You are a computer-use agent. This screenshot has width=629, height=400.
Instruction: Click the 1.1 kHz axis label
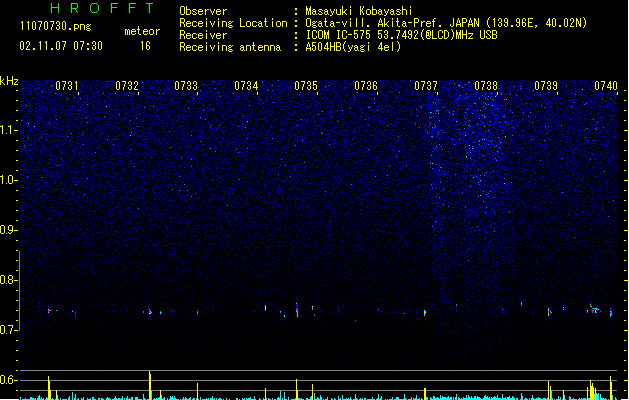[x=9, y=130]
